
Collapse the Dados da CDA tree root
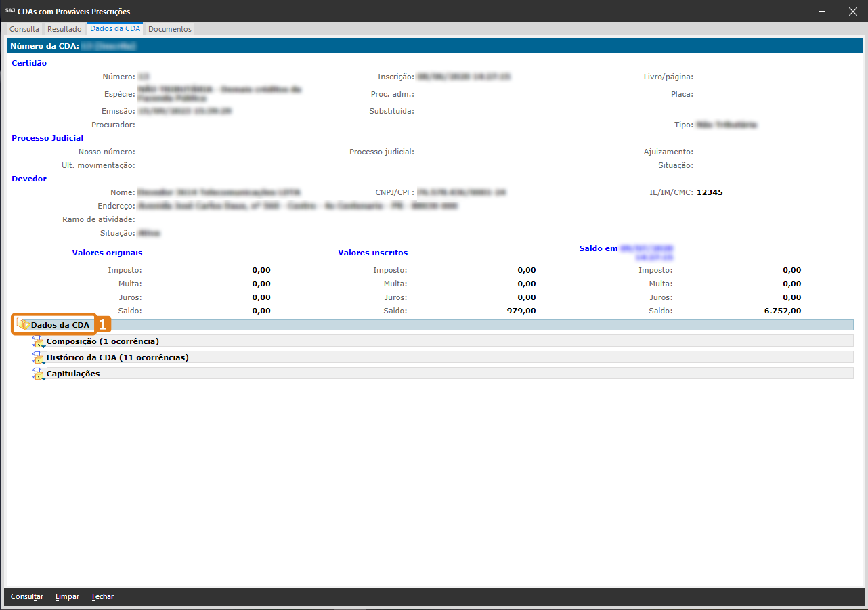click(60, 325)
